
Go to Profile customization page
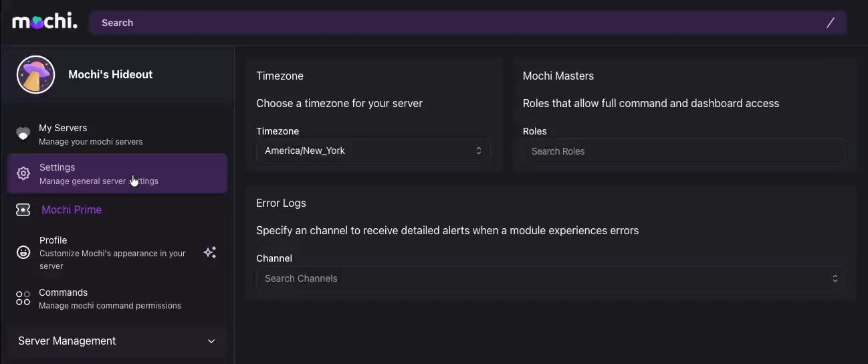(x=112, y=252)
